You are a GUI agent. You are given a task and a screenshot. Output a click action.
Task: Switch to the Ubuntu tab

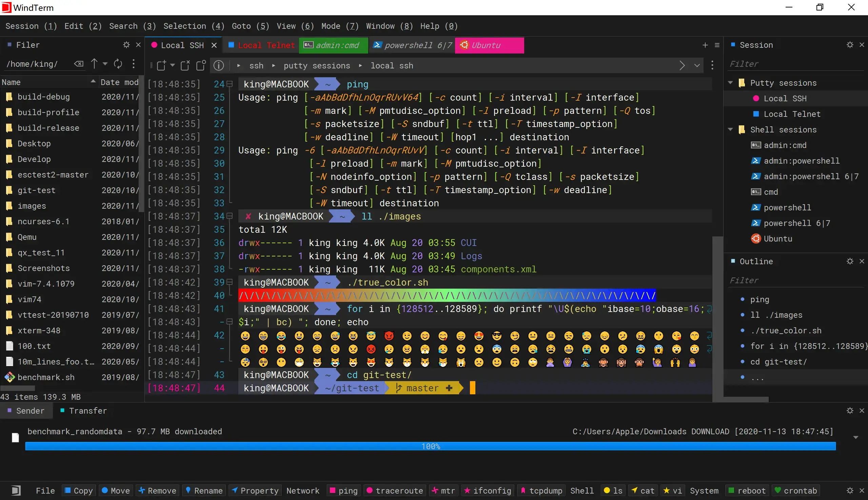(489, 45)
